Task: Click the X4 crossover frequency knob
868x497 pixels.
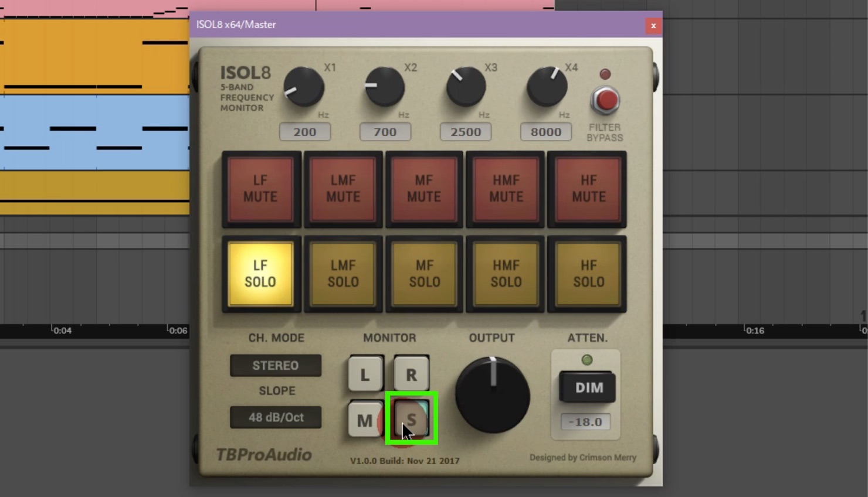Action: (x=547, y=87)
